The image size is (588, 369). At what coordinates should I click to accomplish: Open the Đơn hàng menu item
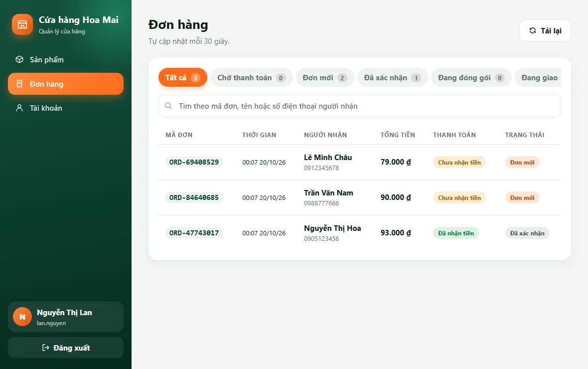pos(66,84)
